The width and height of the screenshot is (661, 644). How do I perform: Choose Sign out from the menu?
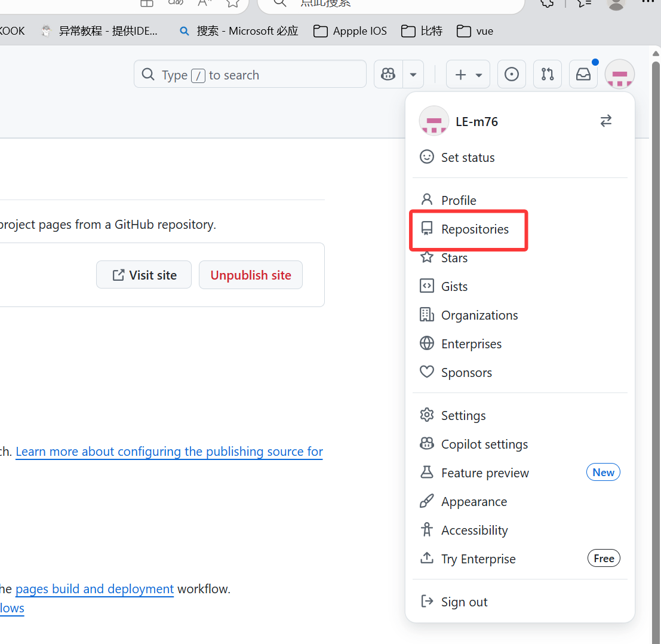[464, 602]
